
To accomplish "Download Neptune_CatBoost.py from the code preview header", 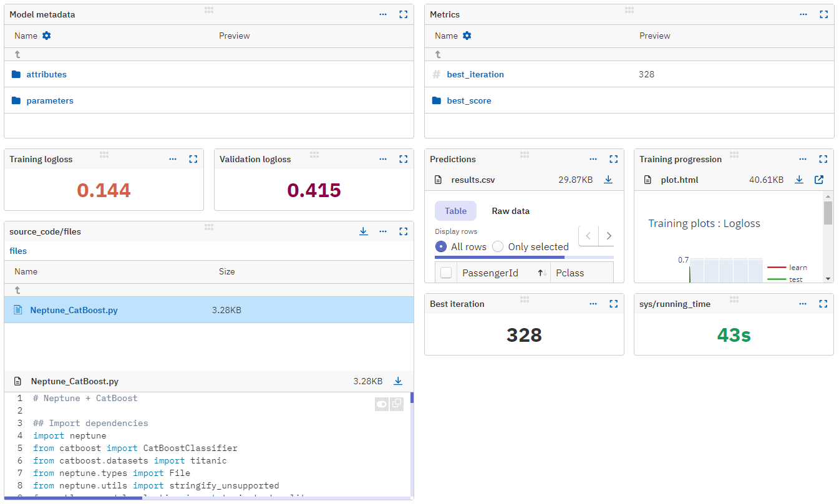I will [x=398, y=380].
